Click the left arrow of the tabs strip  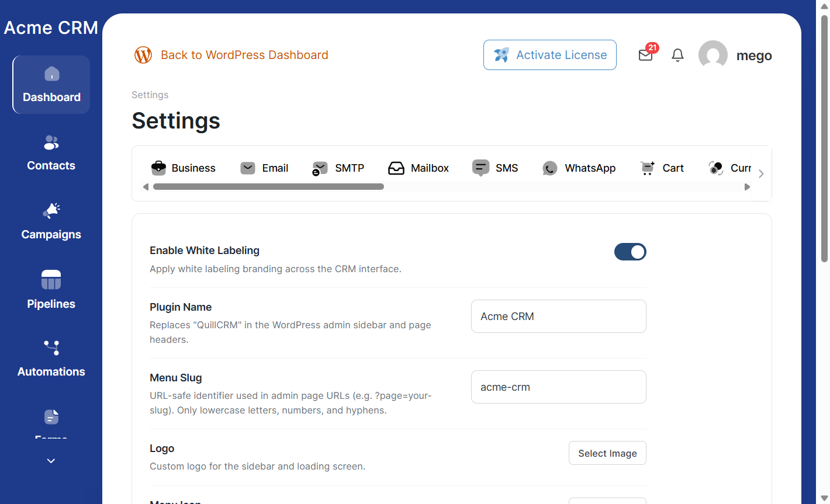point(145,186)
